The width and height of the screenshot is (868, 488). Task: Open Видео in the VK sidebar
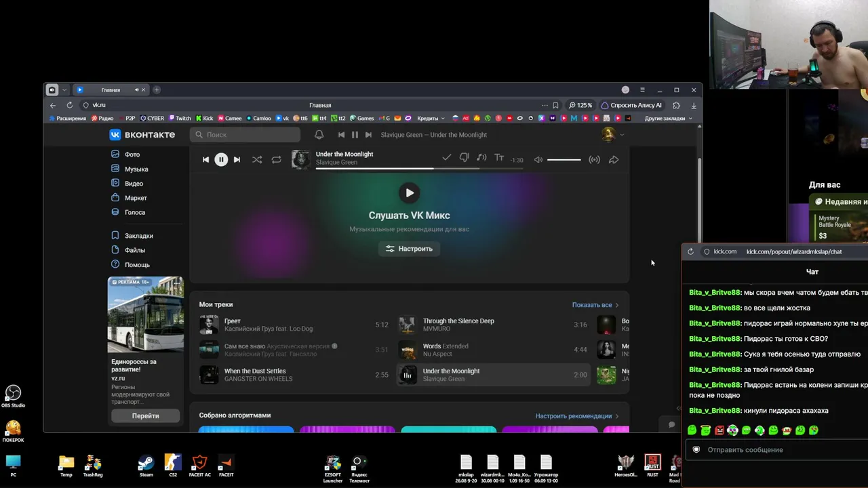(134, 184)
